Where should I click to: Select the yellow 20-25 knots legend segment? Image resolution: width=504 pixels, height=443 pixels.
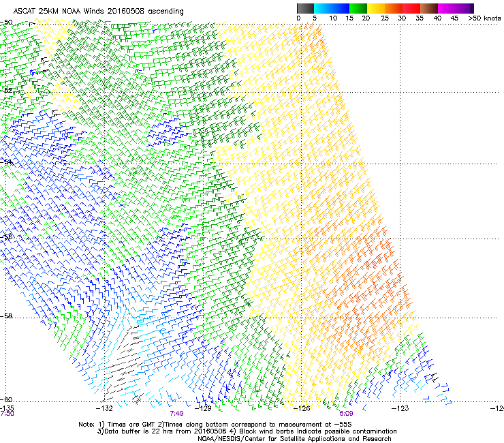pyautogui.click(x=376, y=8)
